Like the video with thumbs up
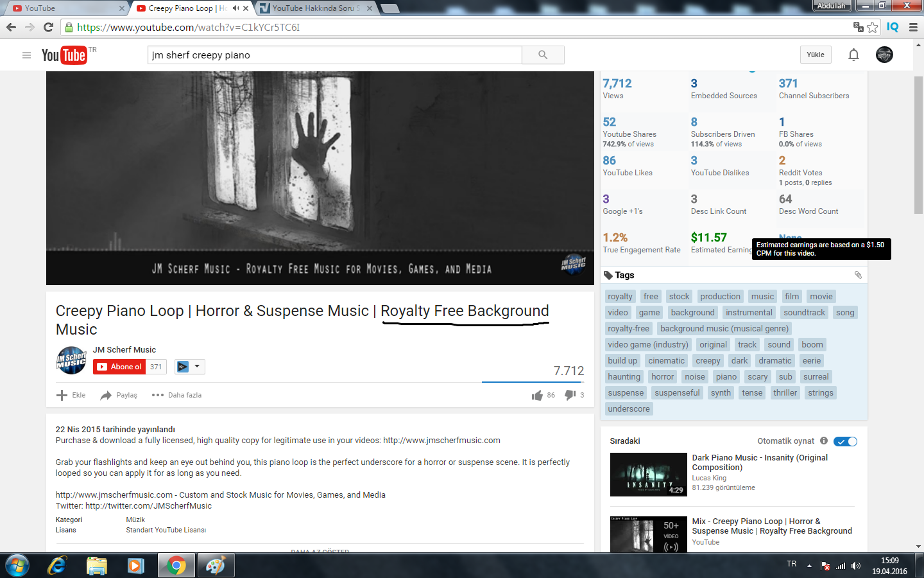This screenshot has width=924, height=578. coord(537,395)
